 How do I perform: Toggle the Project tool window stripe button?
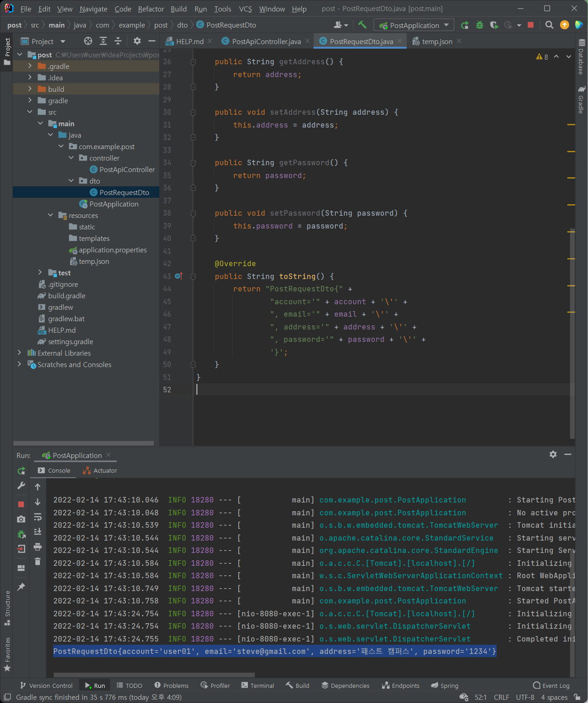(7, 51)
